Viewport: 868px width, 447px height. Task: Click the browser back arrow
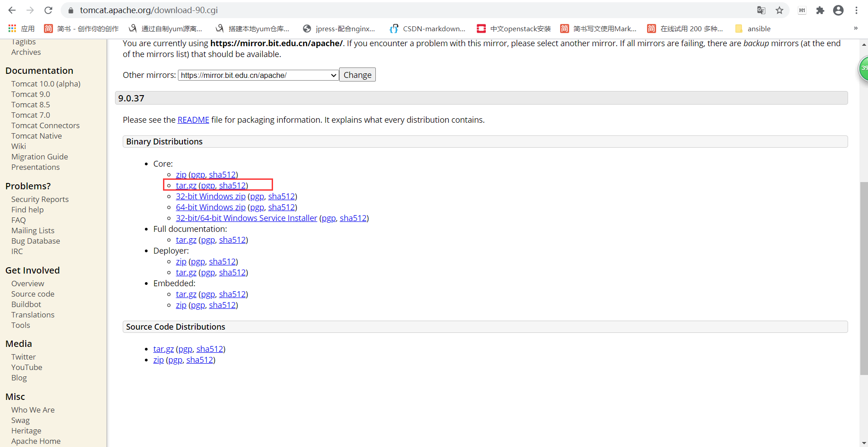pyautogui.click(x=12, y=10)
